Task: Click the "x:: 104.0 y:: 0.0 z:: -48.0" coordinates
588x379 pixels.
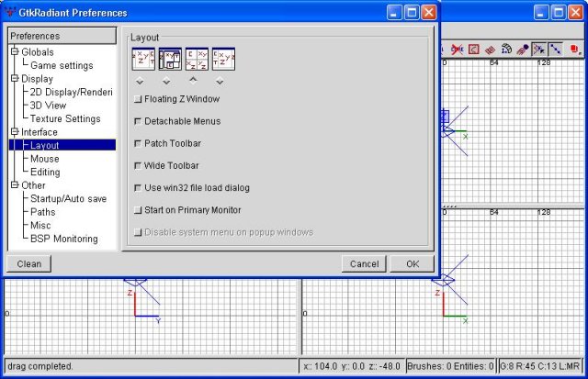Action: click(x=352, y=366)
